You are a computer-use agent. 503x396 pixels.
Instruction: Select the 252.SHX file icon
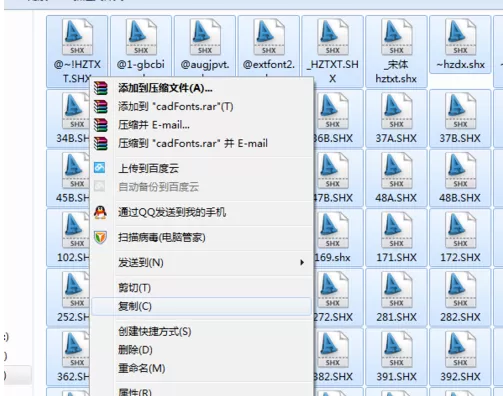76,290
